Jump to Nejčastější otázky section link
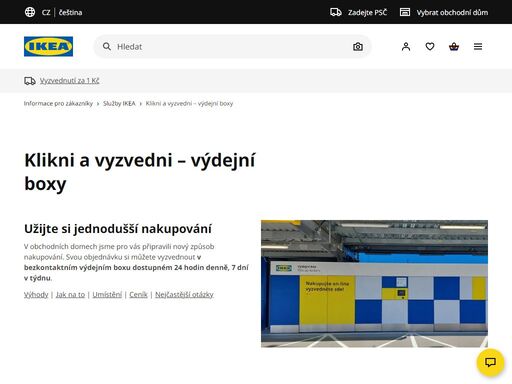Viewport: 512px width, 384px height. 184,294
